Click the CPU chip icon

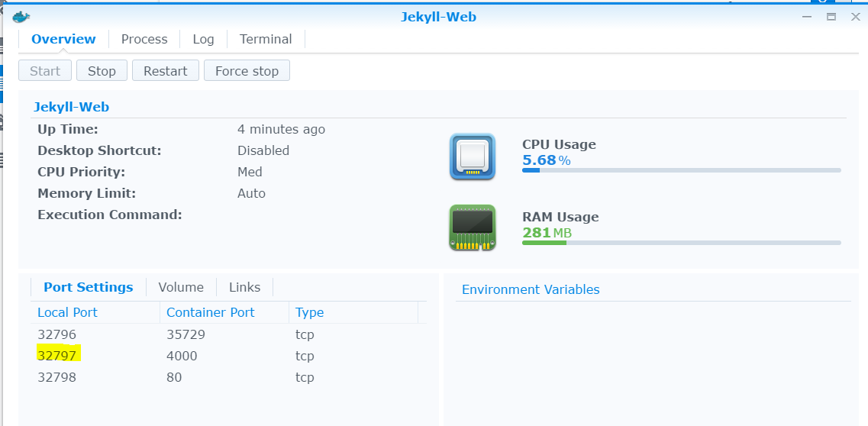click(x=472, y=157)
